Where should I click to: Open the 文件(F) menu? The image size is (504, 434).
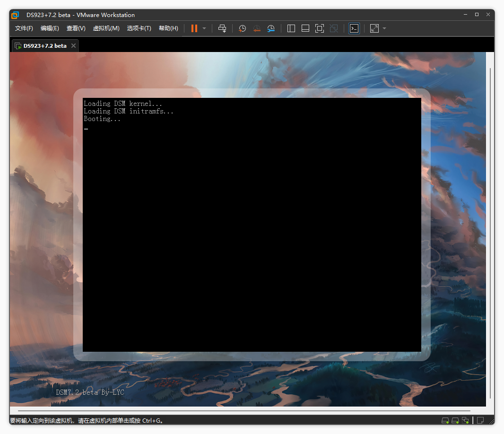(24, 28)
